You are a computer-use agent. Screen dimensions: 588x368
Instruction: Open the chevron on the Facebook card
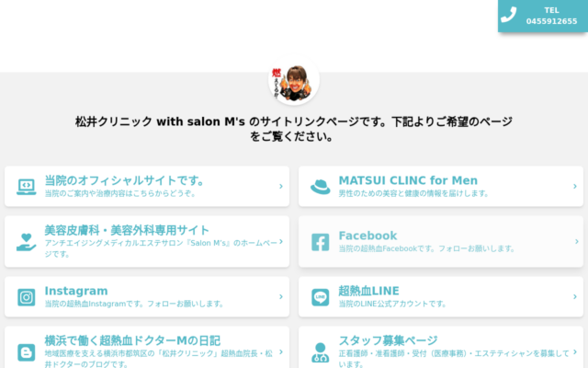click(x=577, y=241)
